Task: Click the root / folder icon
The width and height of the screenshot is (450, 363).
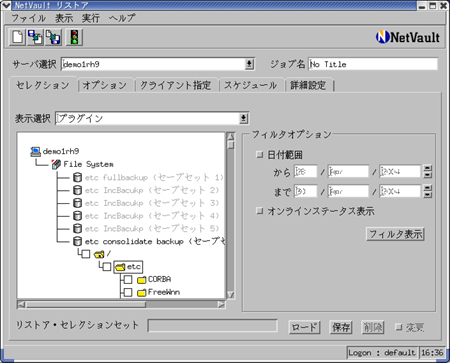Action: point(99,254)
